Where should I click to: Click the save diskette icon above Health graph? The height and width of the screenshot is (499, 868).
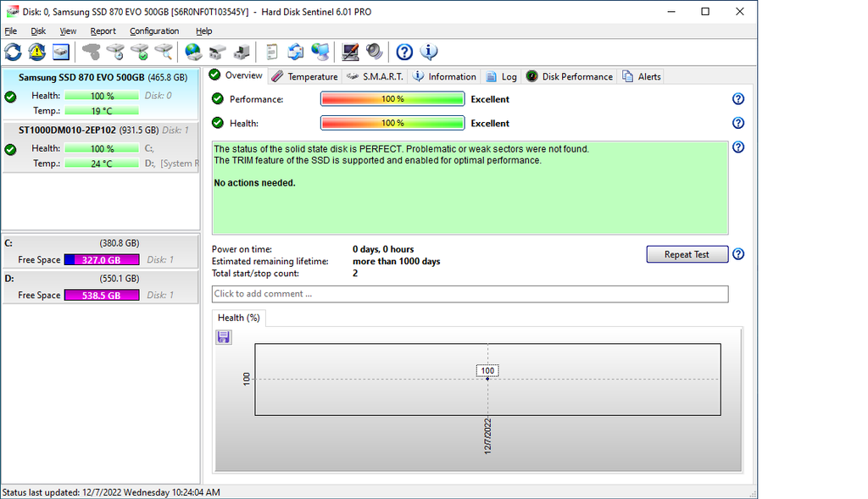pos(224,337)
